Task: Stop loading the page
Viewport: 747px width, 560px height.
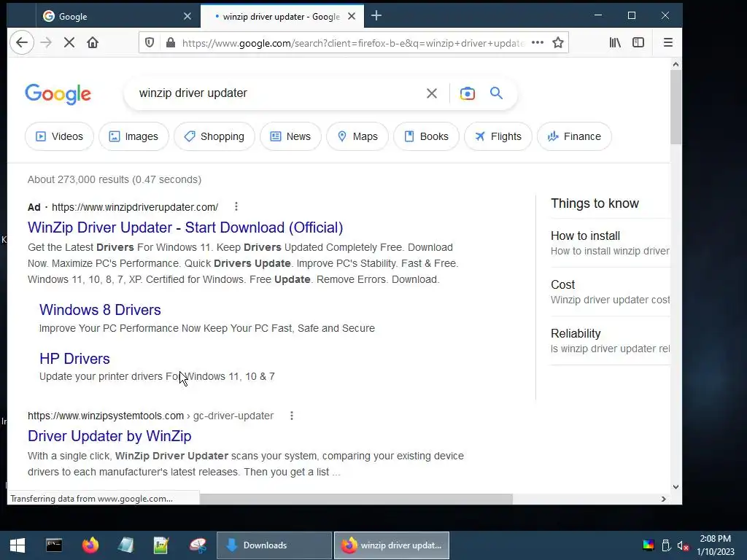Action: point(69,42)
